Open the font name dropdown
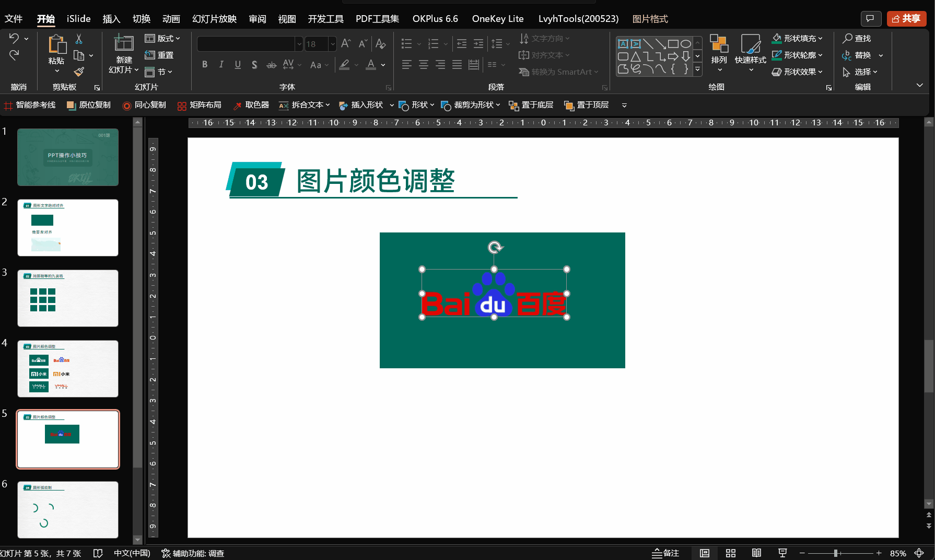Screen dimensions: 935x560 click(x=299, y=44)
